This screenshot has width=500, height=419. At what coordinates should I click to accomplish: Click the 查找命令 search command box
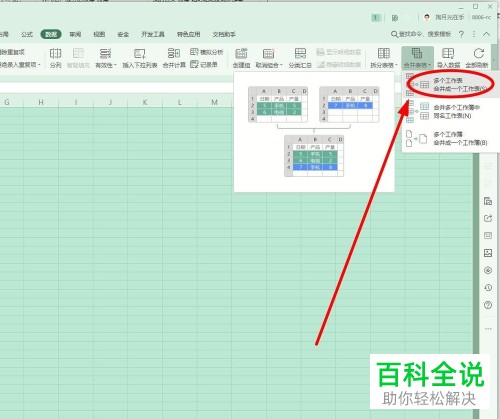(x=421, y=34)
